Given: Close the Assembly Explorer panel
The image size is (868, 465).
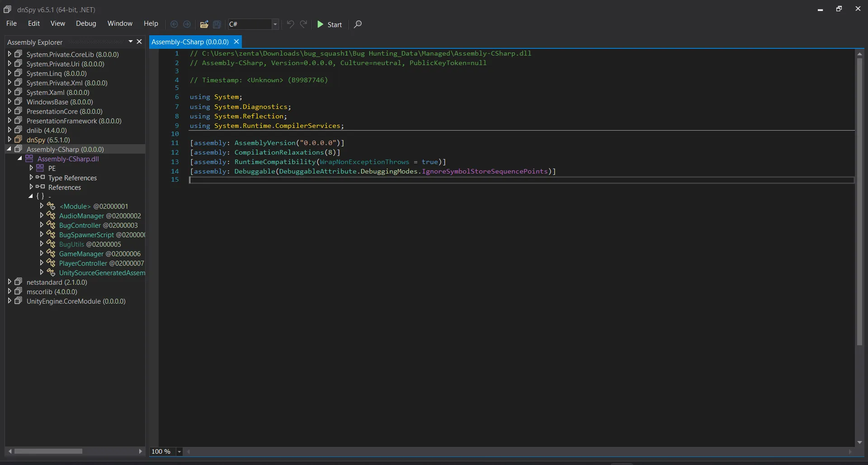Looking at the screenshot, I should [x=139, y=42].
